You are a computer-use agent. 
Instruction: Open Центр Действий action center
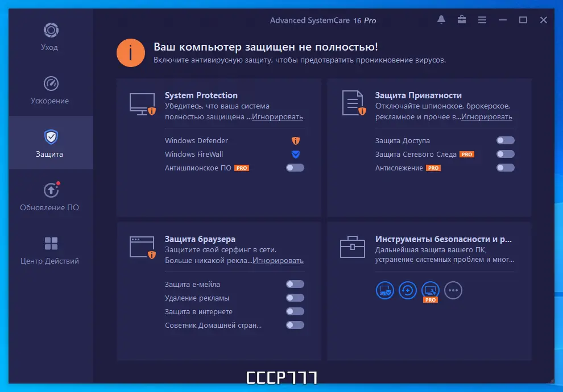click(x=50, y=251)
